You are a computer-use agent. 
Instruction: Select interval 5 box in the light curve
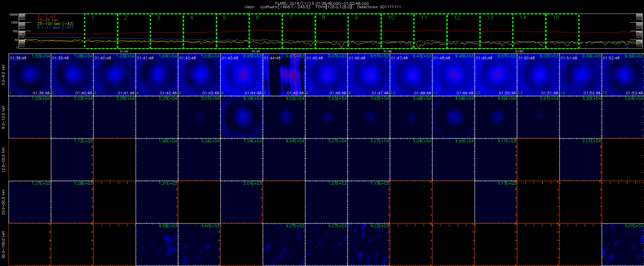[x=233, y=31]
